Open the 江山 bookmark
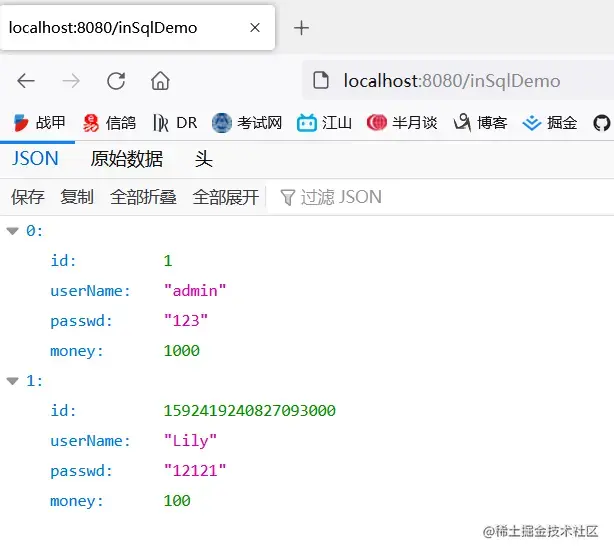Screen dimensions: 614x554 324,123
